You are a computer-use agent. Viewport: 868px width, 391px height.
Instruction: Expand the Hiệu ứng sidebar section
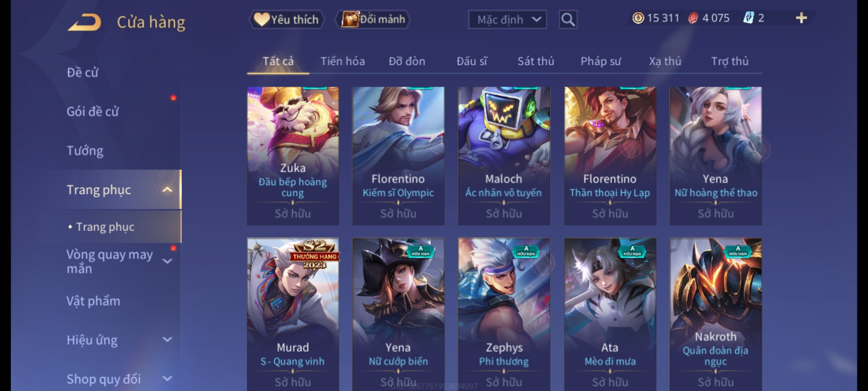[167, 340]
